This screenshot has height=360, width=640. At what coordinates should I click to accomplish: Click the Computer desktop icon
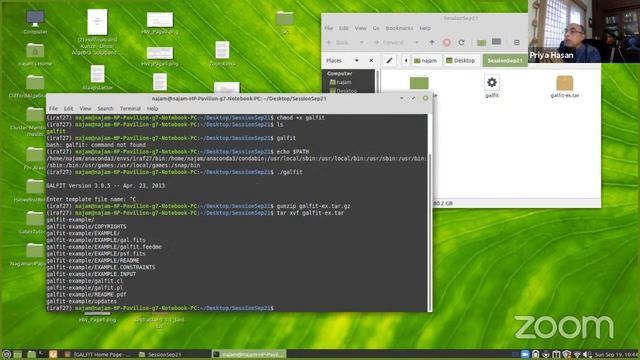click(x=35, y=22)
